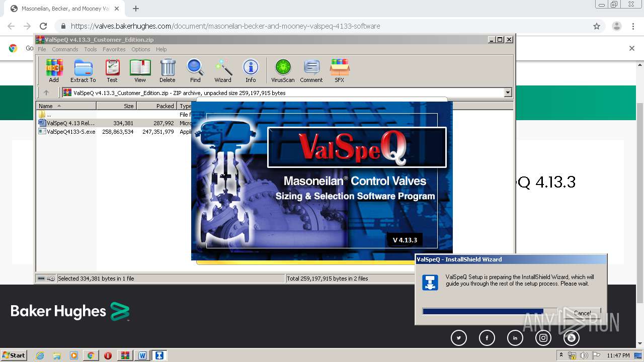The height and width of the screenshot is (362, 644).
Task: Click WinRAR status bar drive icon
Action: tap(41, 279)
